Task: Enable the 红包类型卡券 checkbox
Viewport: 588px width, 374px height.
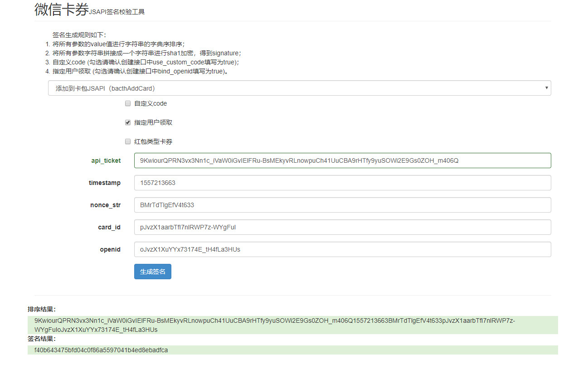Action: [x=128, y=141]
